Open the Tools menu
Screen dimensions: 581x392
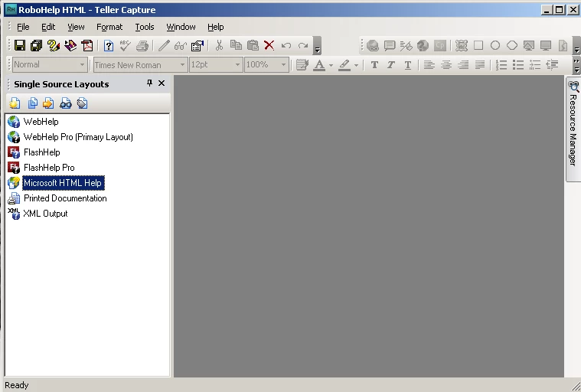click(x=145, y=27)
